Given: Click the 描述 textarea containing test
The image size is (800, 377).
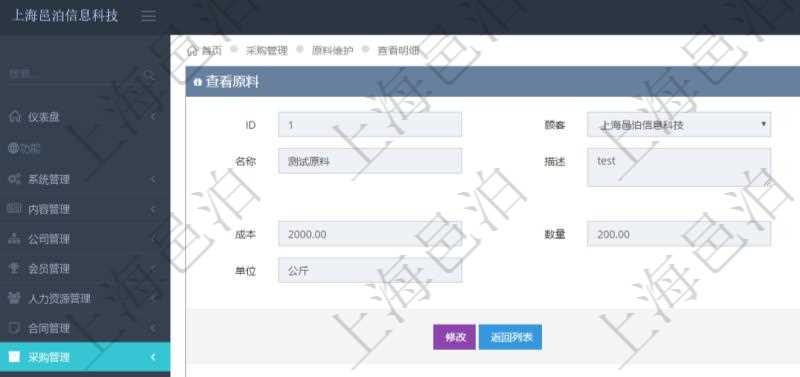Looking at the screenshot, I should tap(679, 167).
